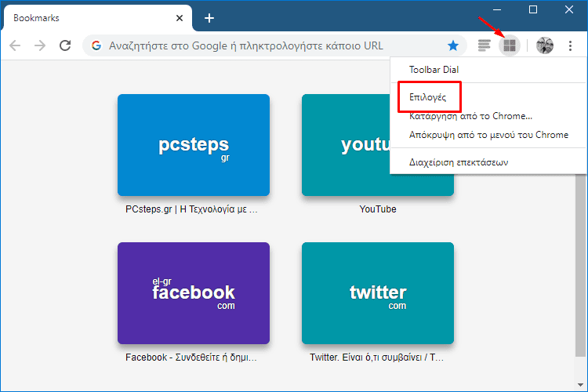Click the list-style extension icon
This screenshot has height=392, width=588.
485,46
